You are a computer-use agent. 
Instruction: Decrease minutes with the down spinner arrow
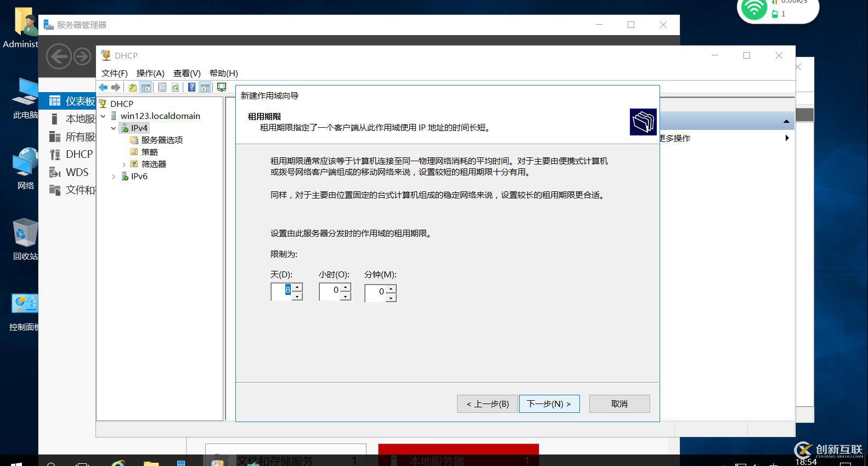pos(391,298)
